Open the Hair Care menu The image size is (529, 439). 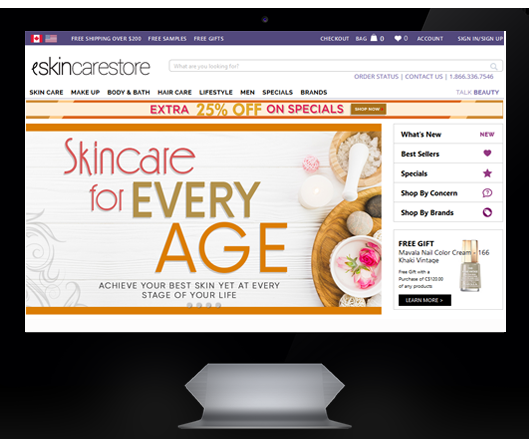tap(174, 92)
